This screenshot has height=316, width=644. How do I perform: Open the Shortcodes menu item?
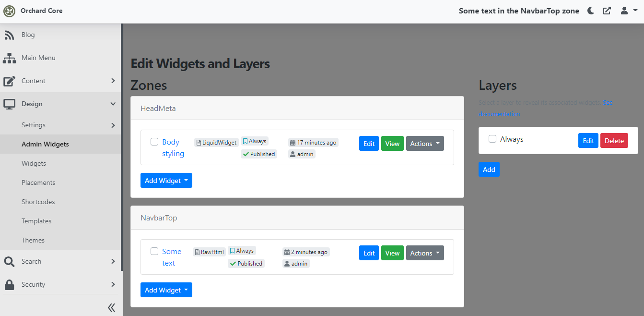click(60, 202)
